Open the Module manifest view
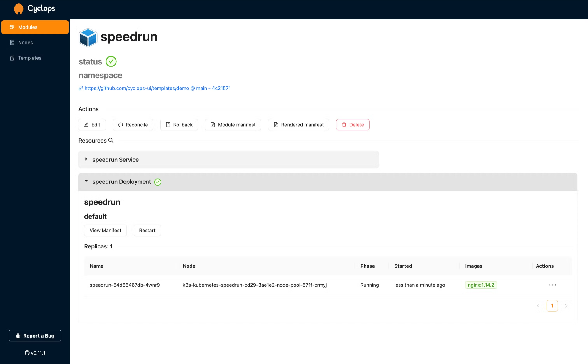Screen dimensions: 588x364 tap(232, 124)
